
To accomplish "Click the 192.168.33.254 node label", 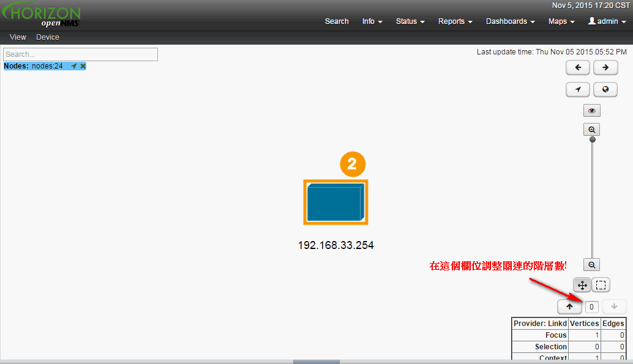I will [x=335, y=245].
